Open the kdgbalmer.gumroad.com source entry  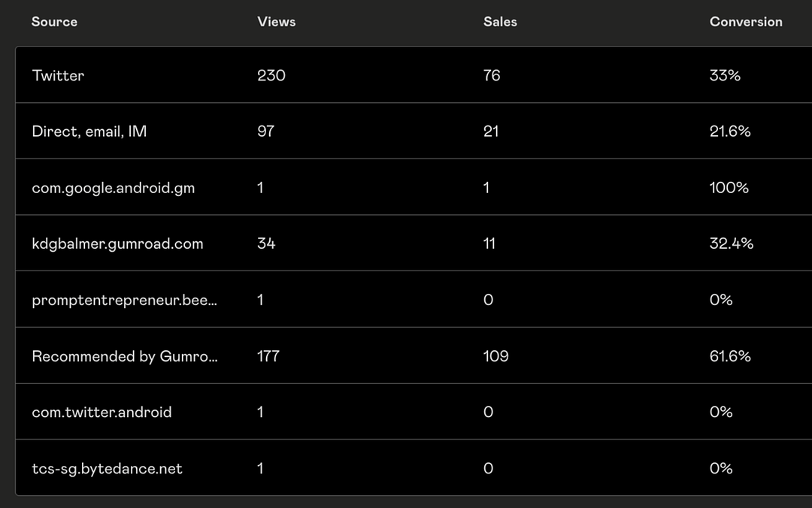(117, 243)
